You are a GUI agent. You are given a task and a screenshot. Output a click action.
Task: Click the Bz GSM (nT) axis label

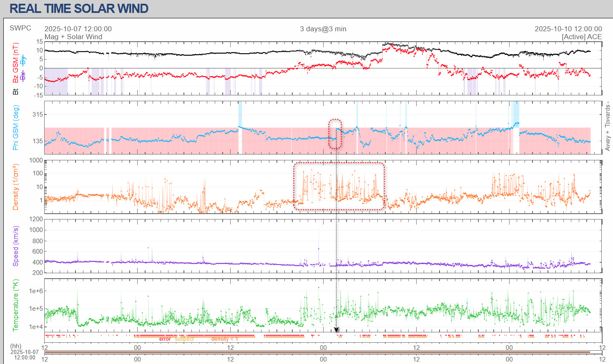[x=15, y=62]
